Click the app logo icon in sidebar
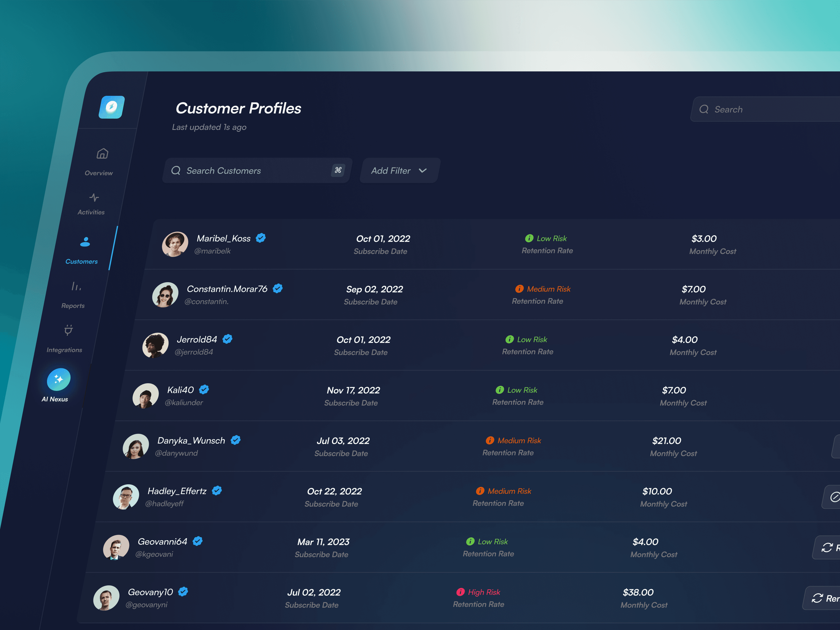This screenshot has width=840, height=630. [112, 107]
